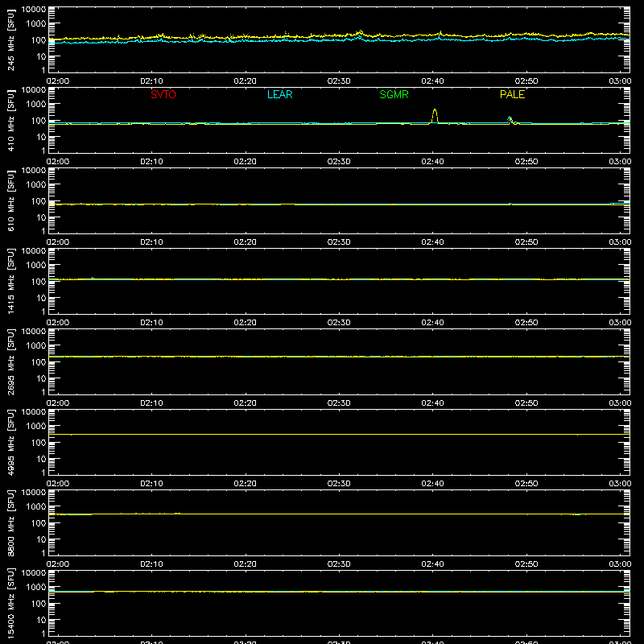
Task: Click the 245 MHz [SFU] axis title
Action: click(11, 39)
